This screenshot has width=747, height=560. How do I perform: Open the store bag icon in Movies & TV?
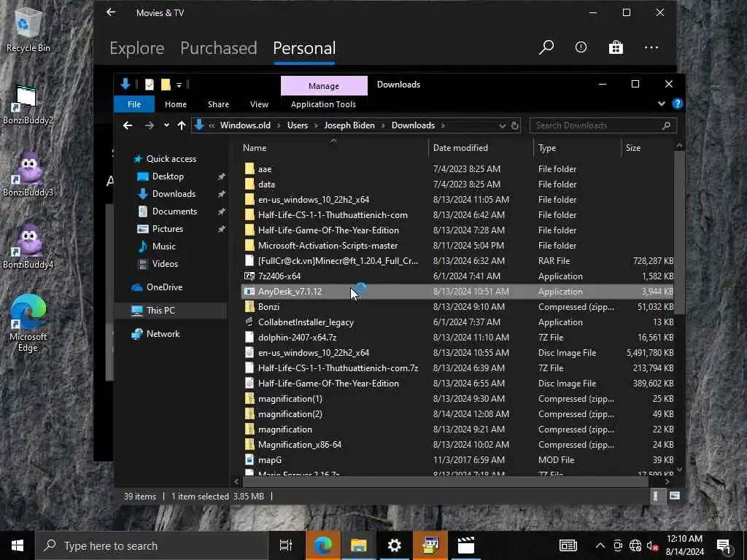(616, 47)
